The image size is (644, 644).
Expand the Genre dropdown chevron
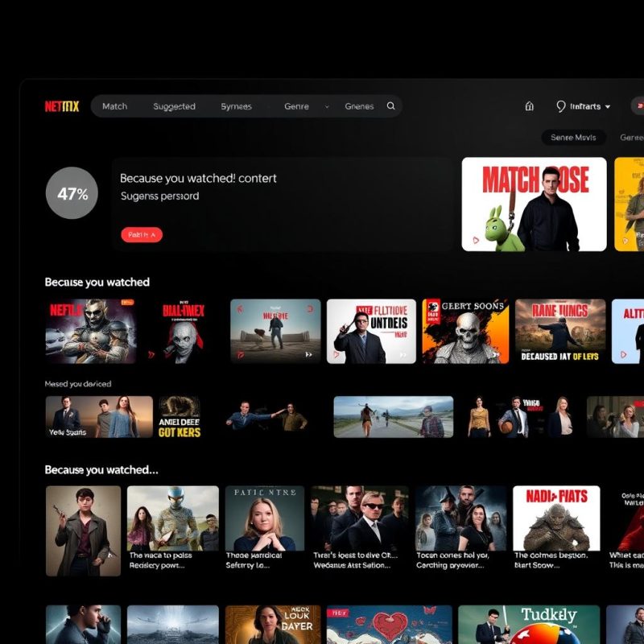(327, 105)
